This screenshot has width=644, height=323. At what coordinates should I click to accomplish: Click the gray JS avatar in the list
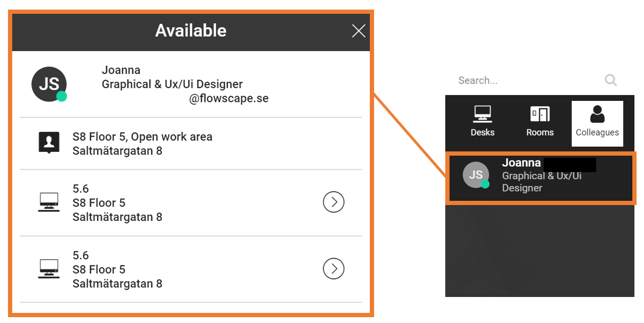(x=476, y=175)
